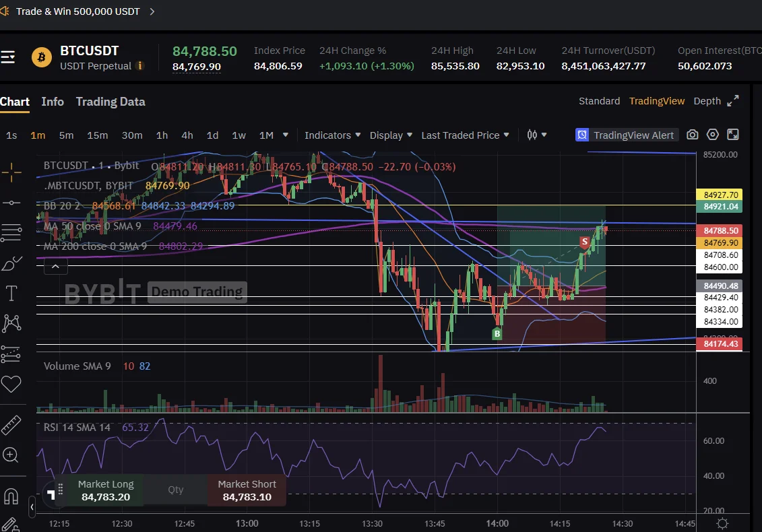Expand chart with diagonal arrows icon
The image size is (762, 532).
coord(733,100)
